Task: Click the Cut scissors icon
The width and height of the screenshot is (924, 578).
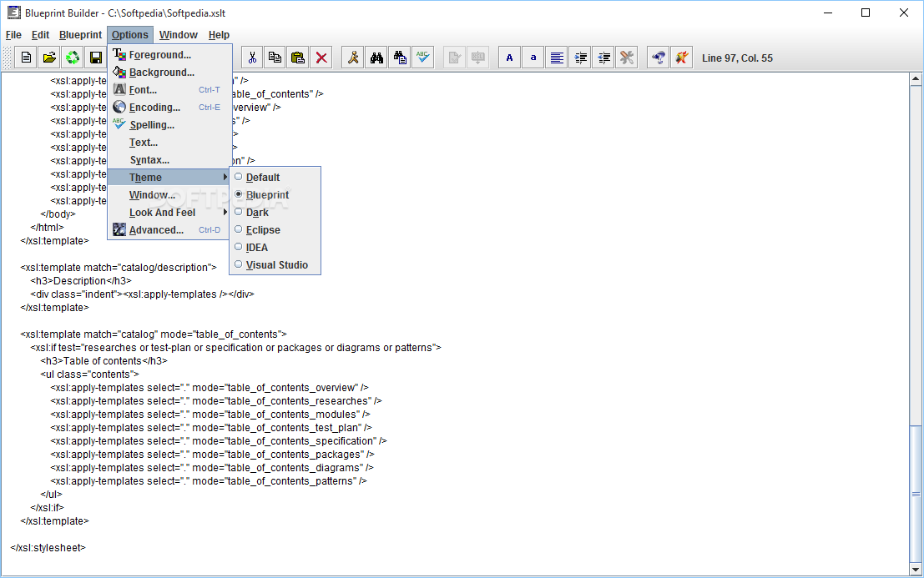Action: pos(252,58)
